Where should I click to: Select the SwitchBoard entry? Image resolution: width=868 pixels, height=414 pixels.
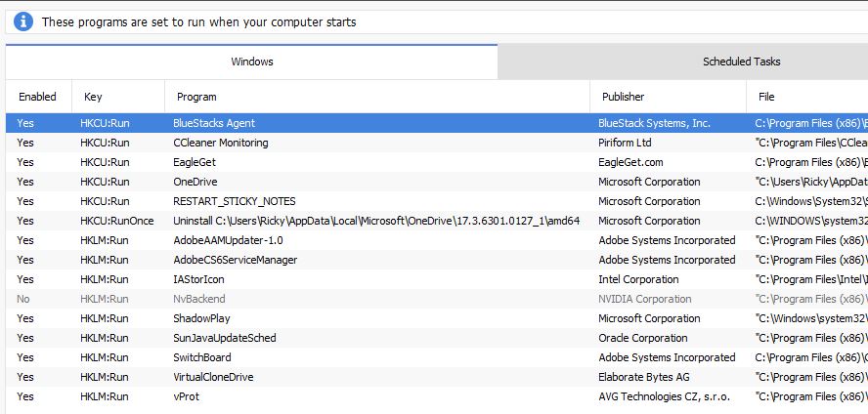[202, 357]
